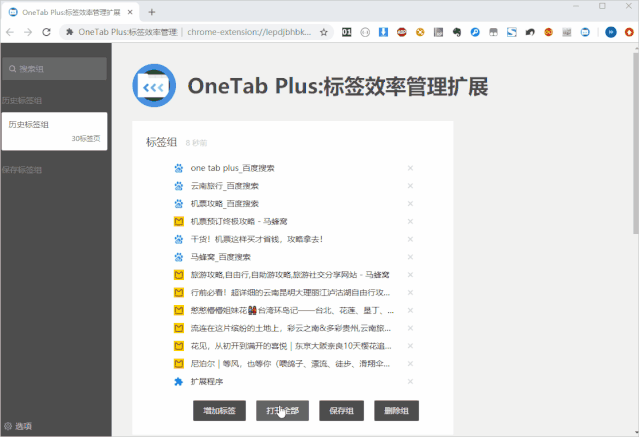Click Baidu paw icon beside 'one tab plus_百度搜索'
This screenshot has height=437, width=639.
tap(178, 168)
